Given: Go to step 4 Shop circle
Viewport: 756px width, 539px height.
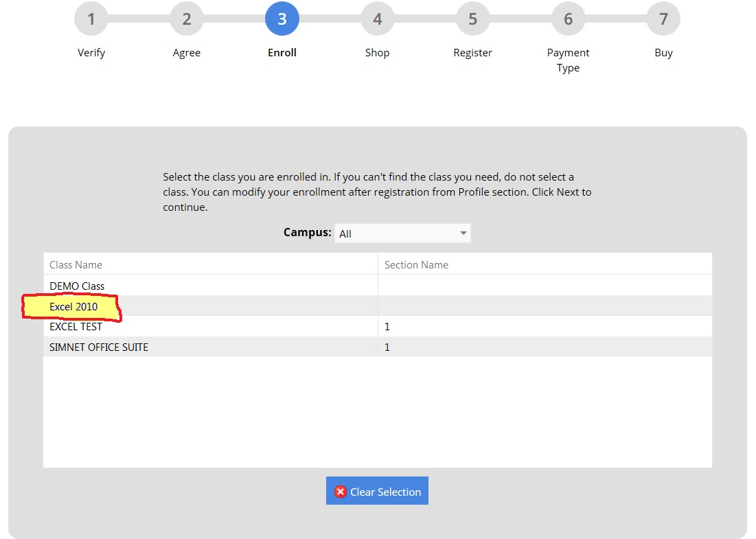Looking at the screenshot, I should click(x=378, y=19).
